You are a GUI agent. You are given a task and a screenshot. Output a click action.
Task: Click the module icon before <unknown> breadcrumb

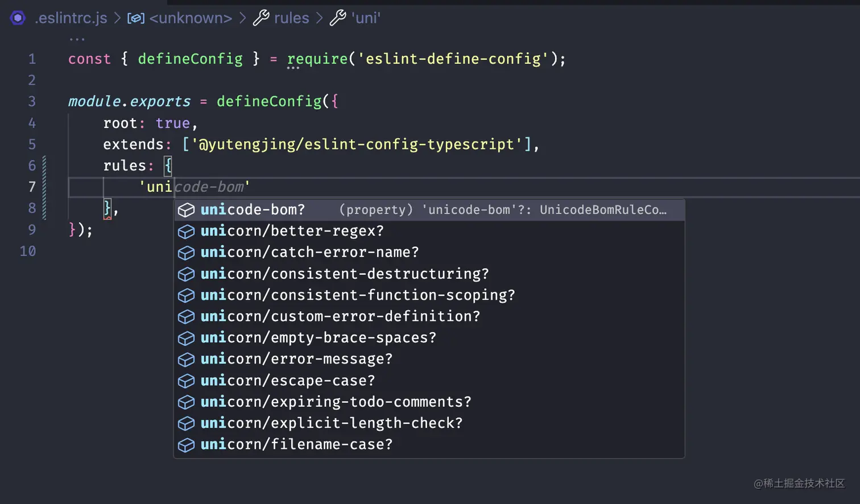(x=135, y=18)
